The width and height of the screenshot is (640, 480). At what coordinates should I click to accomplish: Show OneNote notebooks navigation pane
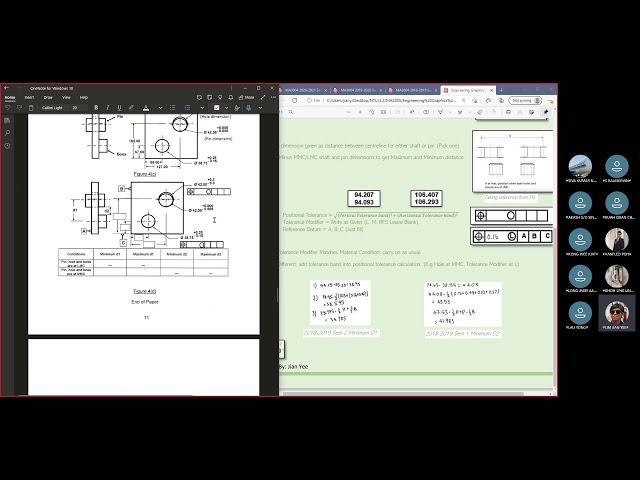click(x=7, y=120)
